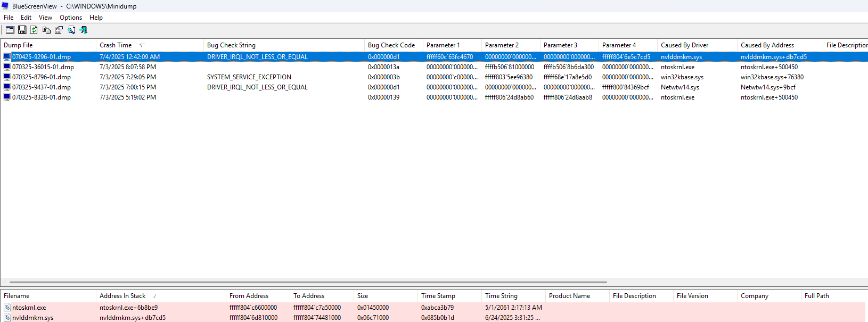Sort by the Caused By Address column header
Screen dimensions: 868x322
pyautogui.click(x=780, y=45)
